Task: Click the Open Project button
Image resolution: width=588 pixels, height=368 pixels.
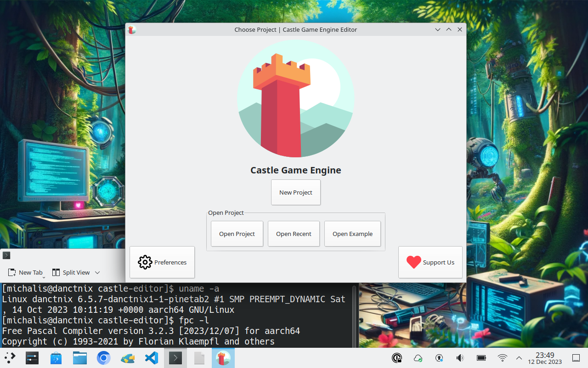Action: point(237,234)
